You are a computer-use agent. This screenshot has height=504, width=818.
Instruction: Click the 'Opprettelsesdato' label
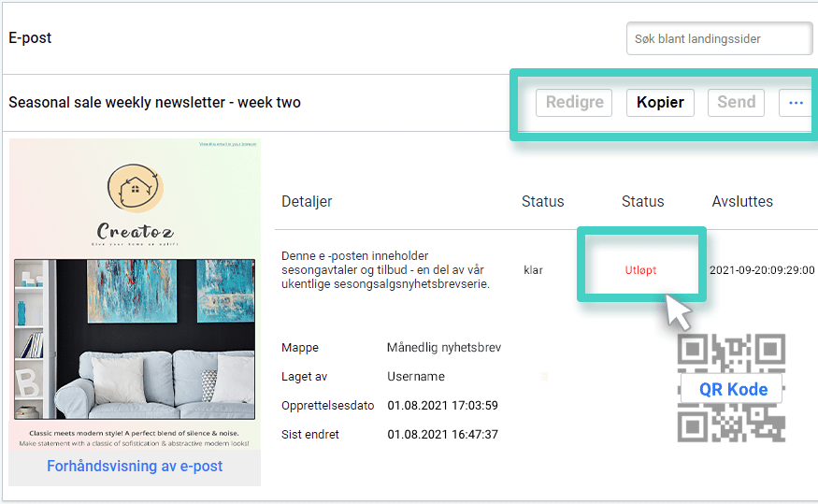tap(327, 406)
